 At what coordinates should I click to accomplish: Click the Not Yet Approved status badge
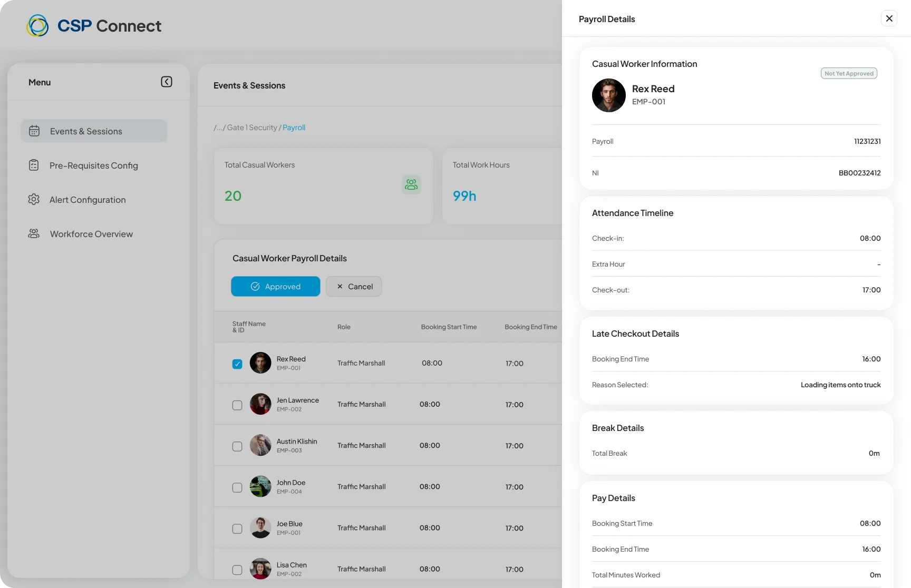point(849,73)
